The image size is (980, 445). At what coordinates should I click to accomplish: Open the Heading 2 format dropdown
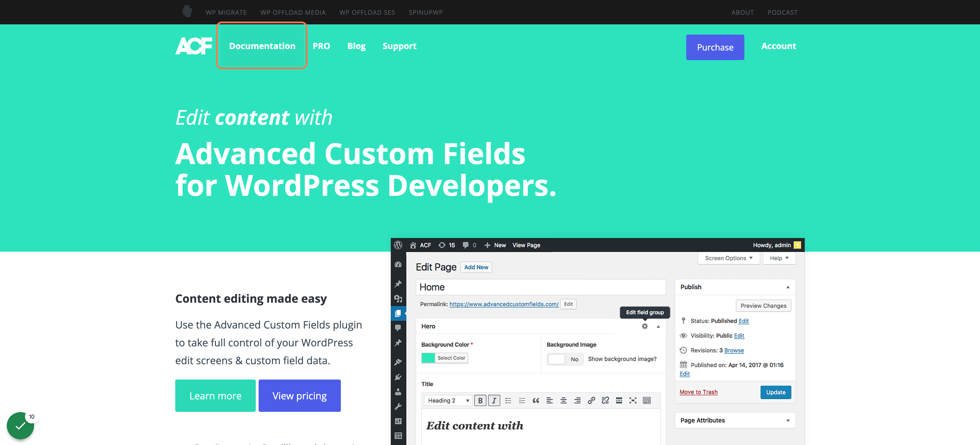448,400
